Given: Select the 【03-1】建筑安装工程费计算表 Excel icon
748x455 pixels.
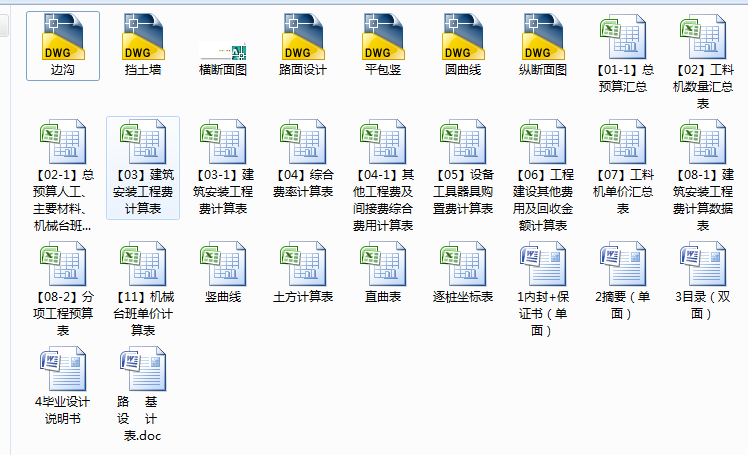Looking at the screenshot, I should (x=223, y=142).
